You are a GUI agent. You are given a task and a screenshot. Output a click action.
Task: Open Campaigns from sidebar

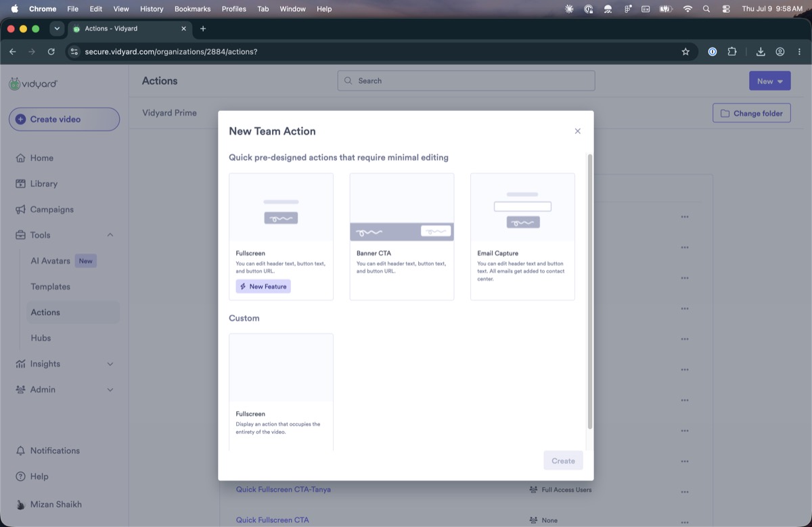point(51,209)
